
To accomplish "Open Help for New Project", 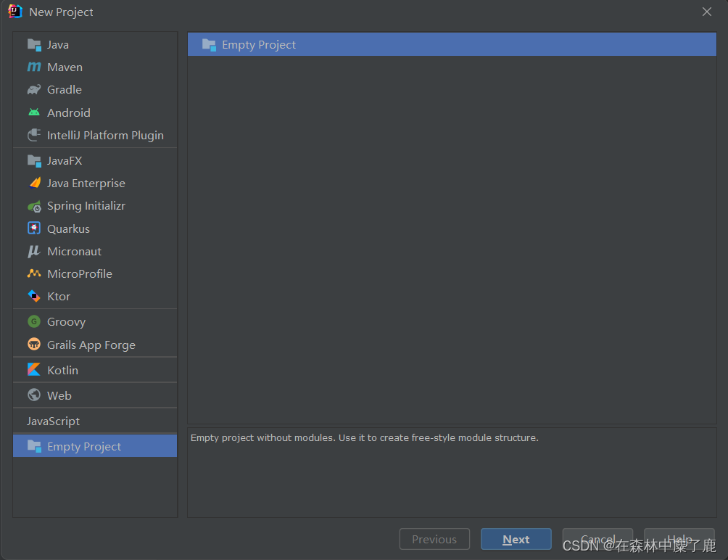I will tap(679, 539).
